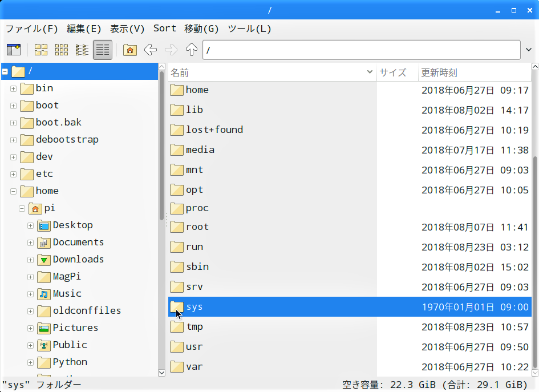Go up to parent folder
Image resolution: width=539 pixels, height=392 pixels.
[x=192, y=50]
